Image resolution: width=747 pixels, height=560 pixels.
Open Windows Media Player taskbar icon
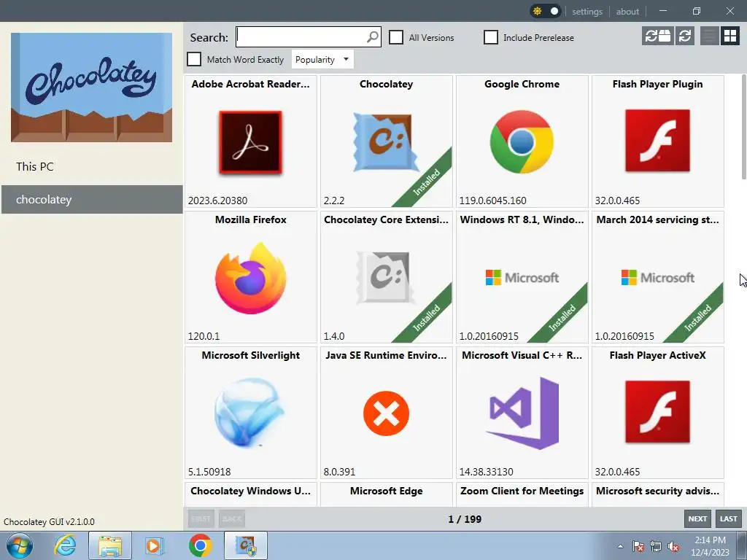point(155,545)
